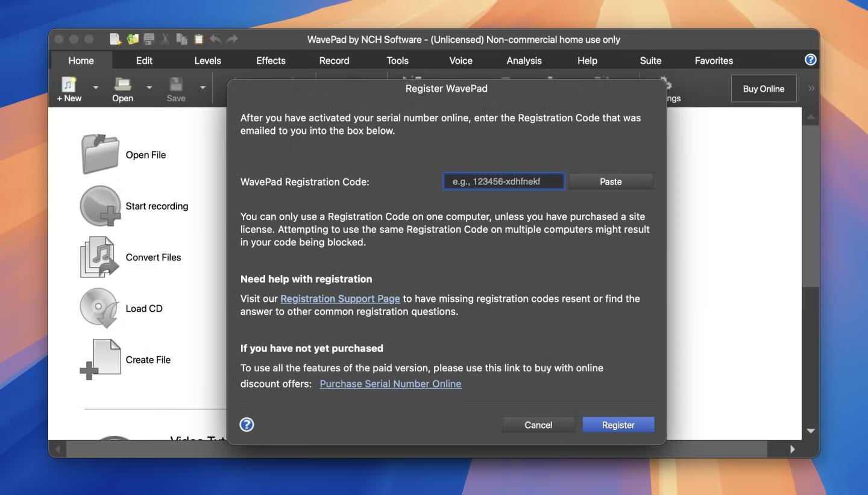Click the Create File icon

100,359
